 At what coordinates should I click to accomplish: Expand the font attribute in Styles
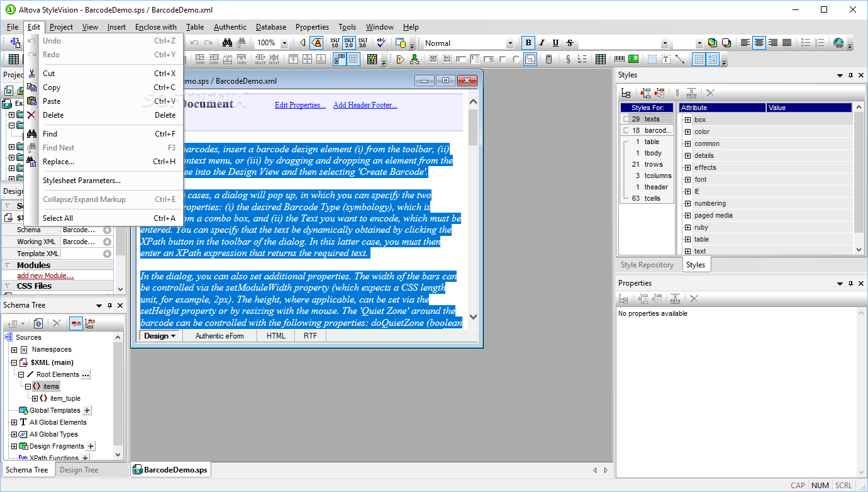pyautogui.click(x=687, y=179)
